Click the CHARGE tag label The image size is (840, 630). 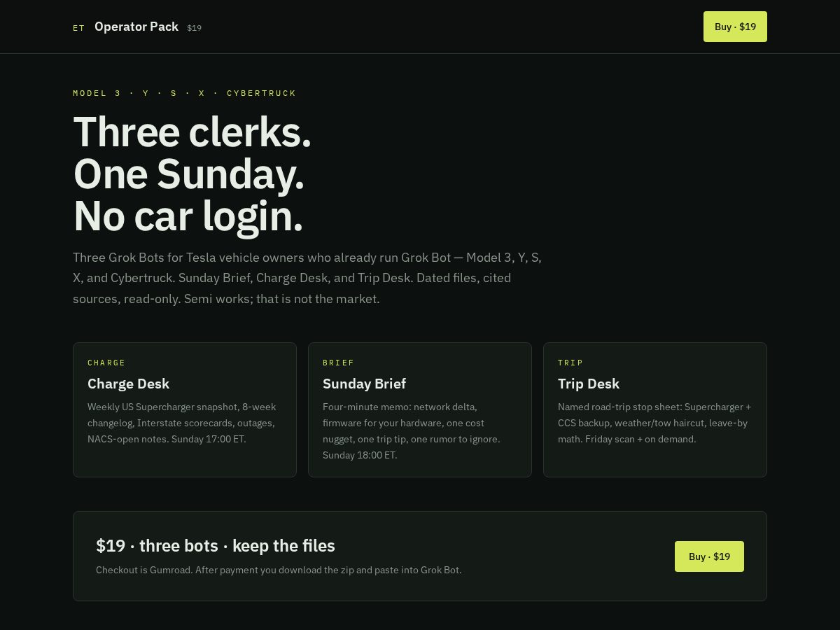(106, 363)
